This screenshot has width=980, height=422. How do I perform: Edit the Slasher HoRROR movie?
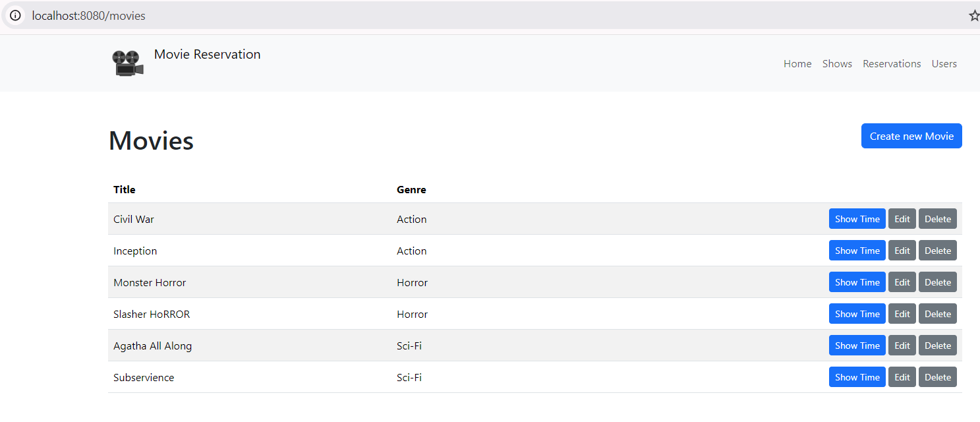[x=902, y=314]
